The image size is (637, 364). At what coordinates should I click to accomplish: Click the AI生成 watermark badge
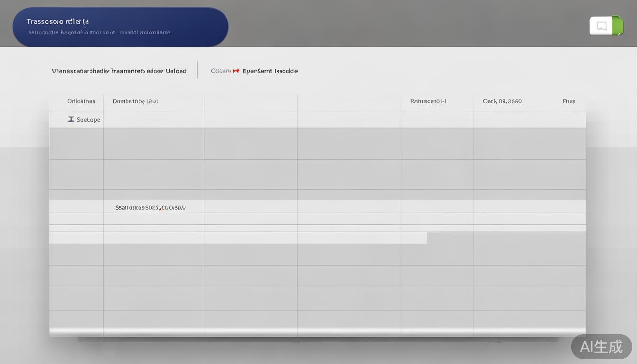601,346
